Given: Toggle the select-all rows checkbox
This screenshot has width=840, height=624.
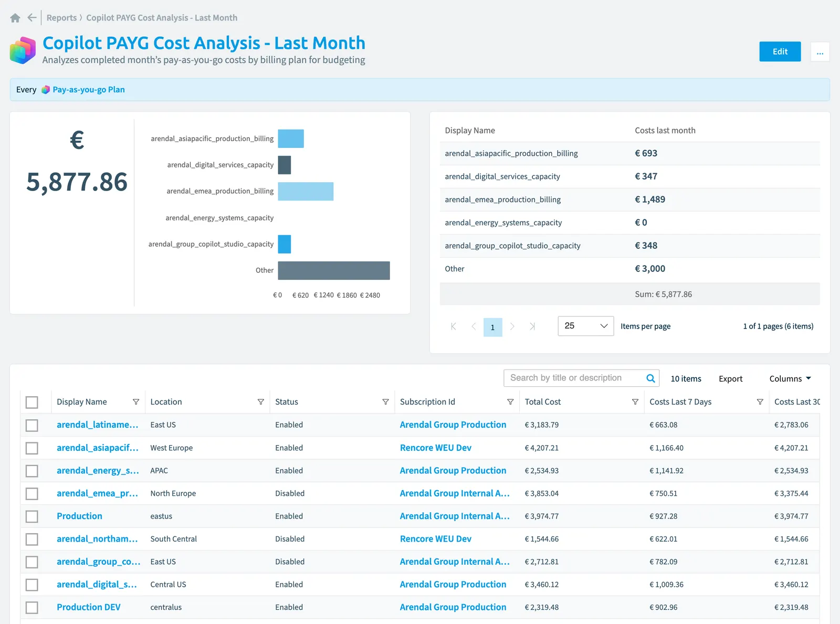Looking at the screenshot, I should tap(32, 403).
